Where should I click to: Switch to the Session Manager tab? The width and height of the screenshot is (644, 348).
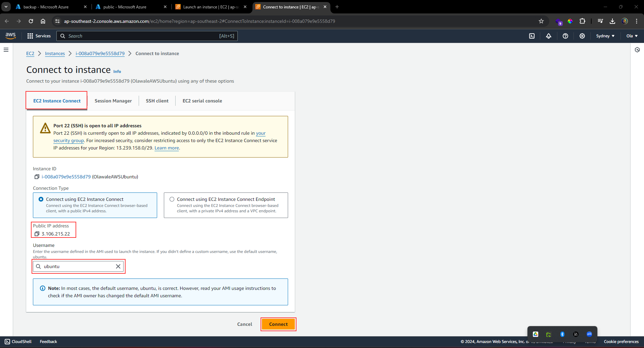tap(113, 101)
